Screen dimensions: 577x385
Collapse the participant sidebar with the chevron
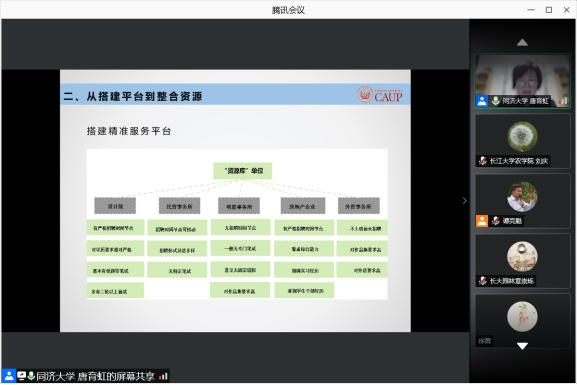coord(464,201)
